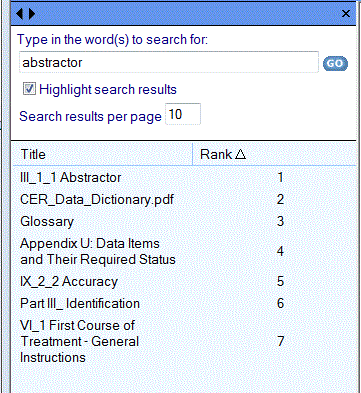
Task: Click the right arrow navigation icon
Action: click(x=32, y=14)
